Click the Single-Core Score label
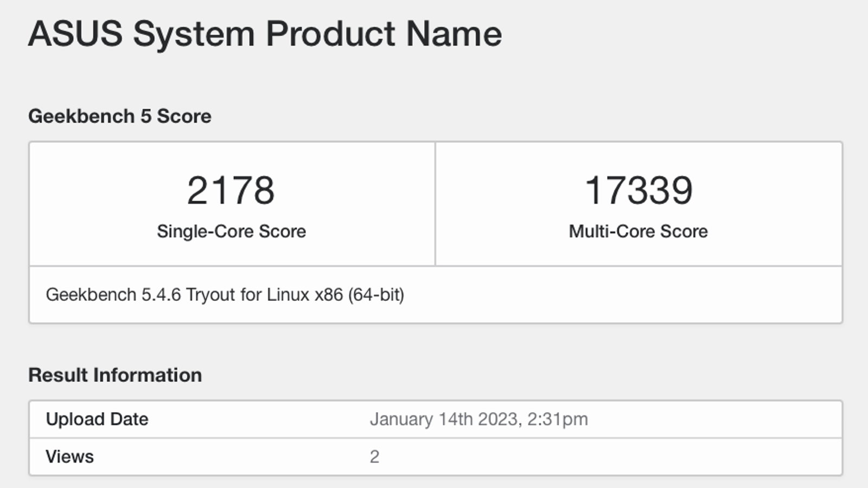 (231, 232)
